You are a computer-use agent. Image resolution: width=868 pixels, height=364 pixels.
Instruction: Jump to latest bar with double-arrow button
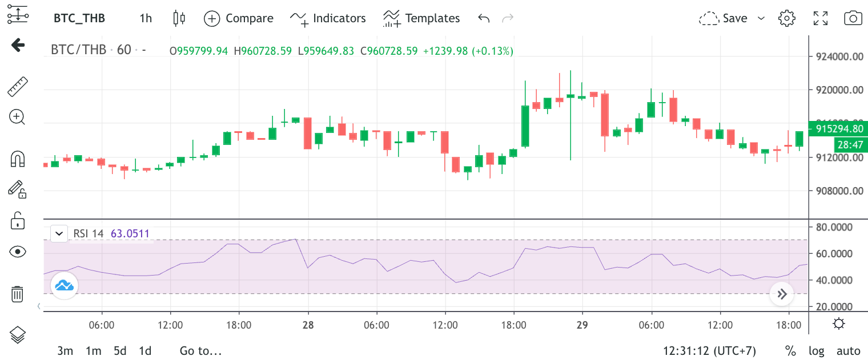click(782, 294)
